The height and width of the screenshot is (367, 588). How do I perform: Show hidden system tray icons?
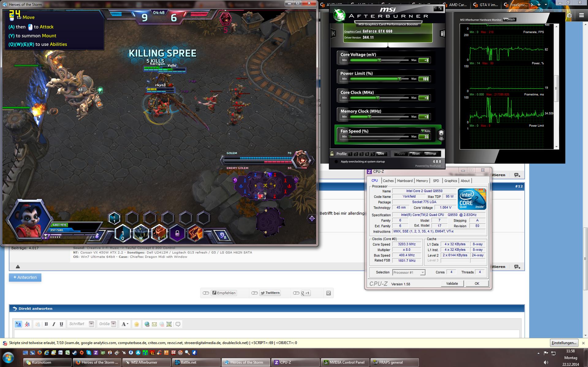538,353
